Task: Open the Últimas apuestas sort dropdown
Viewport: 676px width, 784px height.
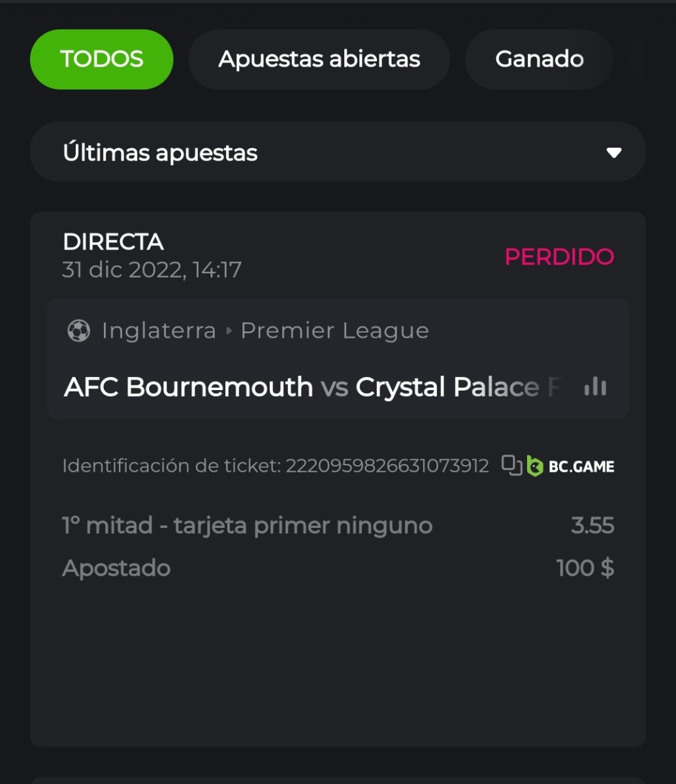Action: click(x=337, y=152)
